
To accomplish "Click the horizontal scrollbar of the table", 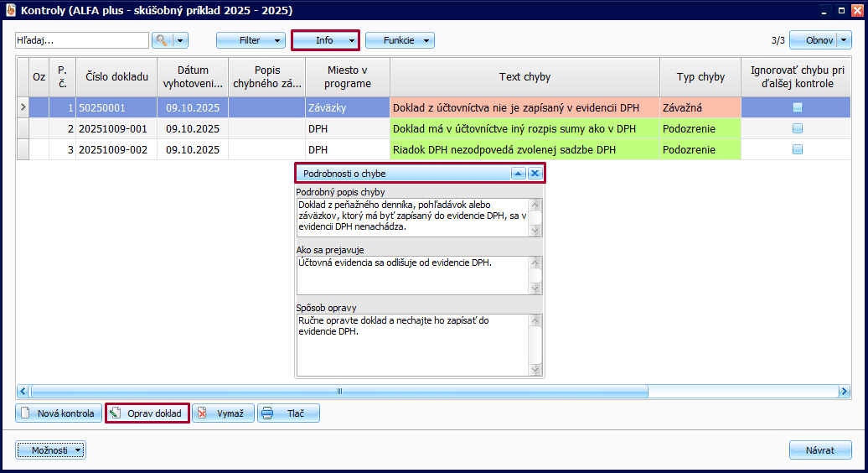I will [x=339, y=392].
